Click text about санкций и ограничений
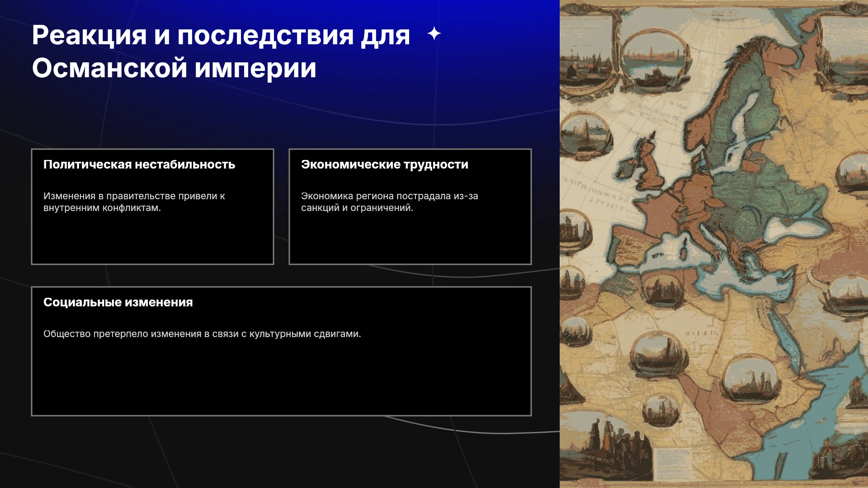868x488 pixels. (x=390, y=202)
